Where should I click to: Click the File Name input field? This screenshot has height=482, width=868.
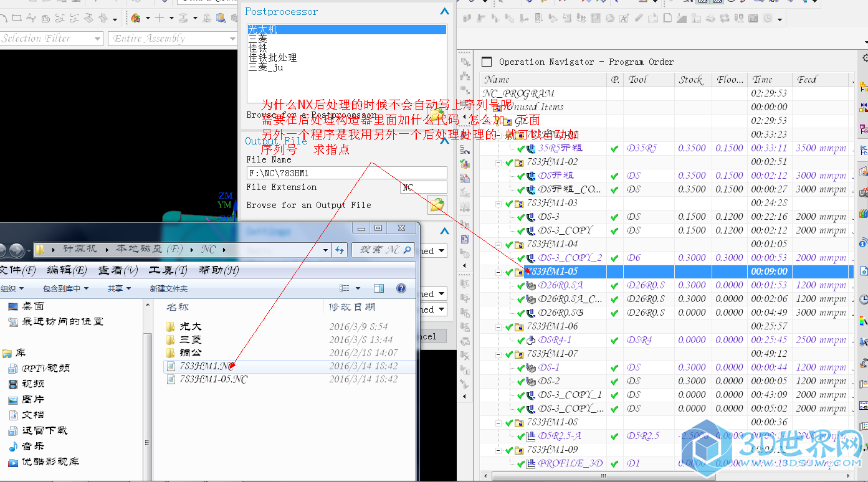[x=346, y=173]
